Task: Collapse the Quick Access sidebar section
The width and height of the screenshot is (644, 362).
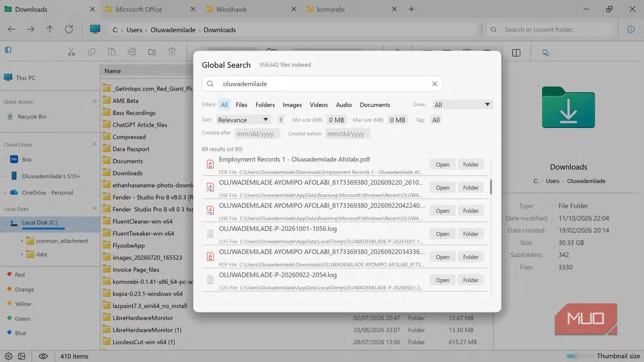Action: (94, 102)
